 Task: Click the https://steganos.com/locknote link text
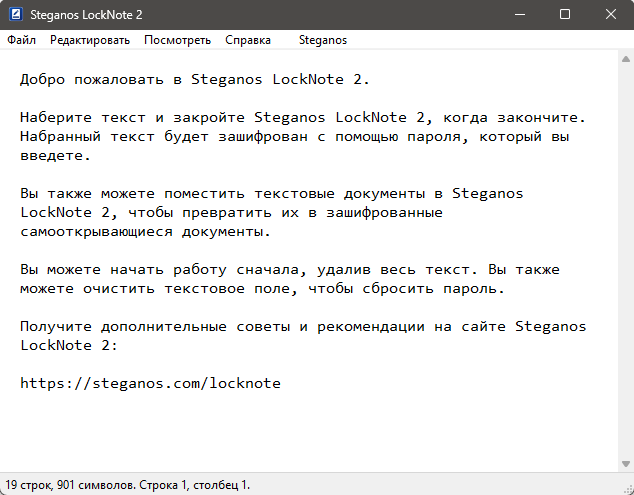[x=150, y=383]
